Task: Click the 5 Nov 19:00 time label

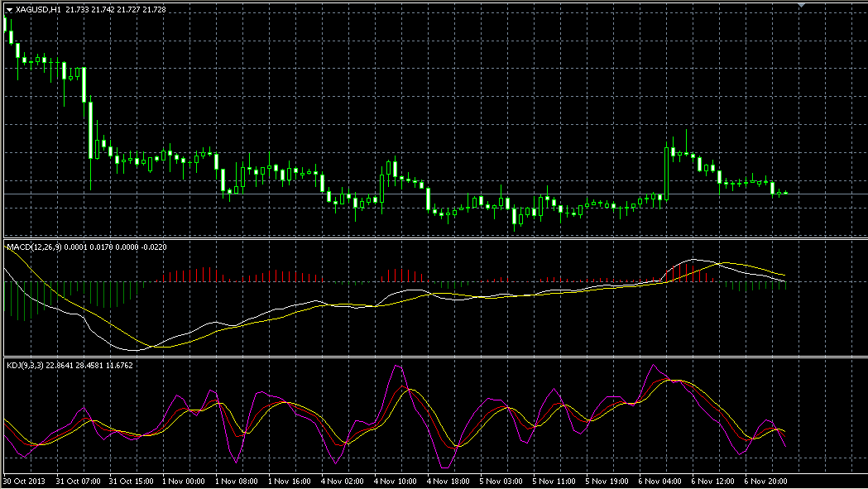Action: (x=607, y=482)
